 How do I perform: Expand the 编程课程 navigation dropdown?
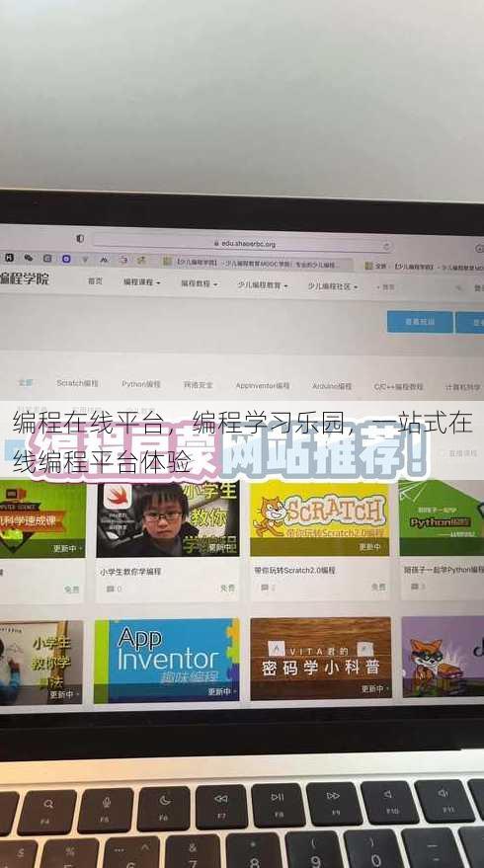pyautogui.click(x=142, y=282)
